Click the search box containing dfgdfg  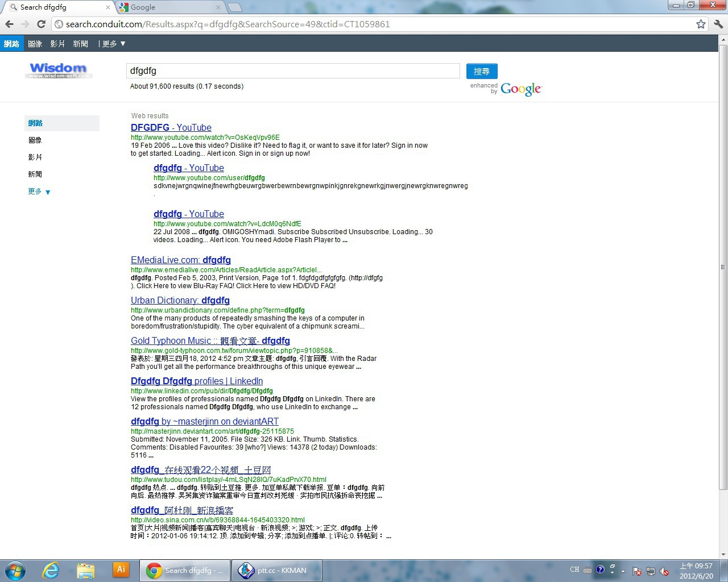[293, 71]
